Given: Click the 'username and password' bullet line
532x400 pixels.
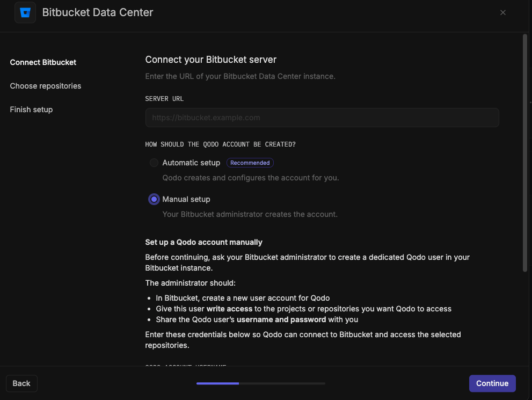Looking at the screenshot, I should coord(257,319).
